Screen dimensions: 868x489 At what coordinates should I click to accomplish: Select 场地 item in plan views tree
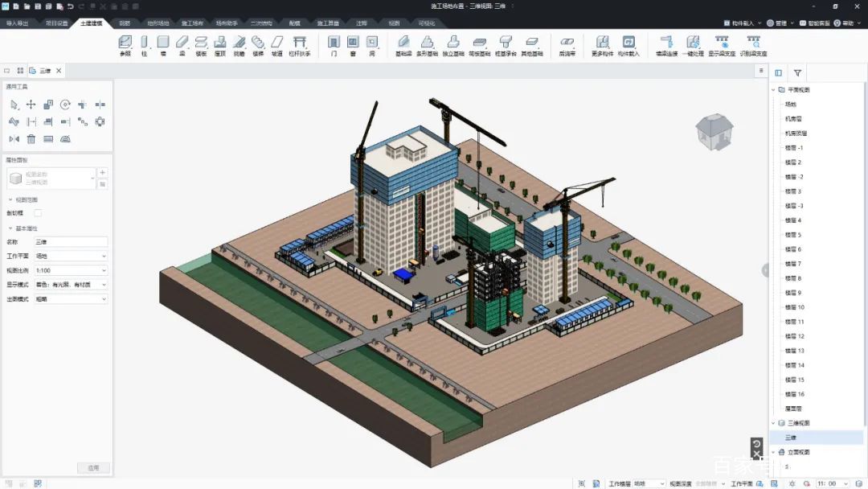pos(791,104)
